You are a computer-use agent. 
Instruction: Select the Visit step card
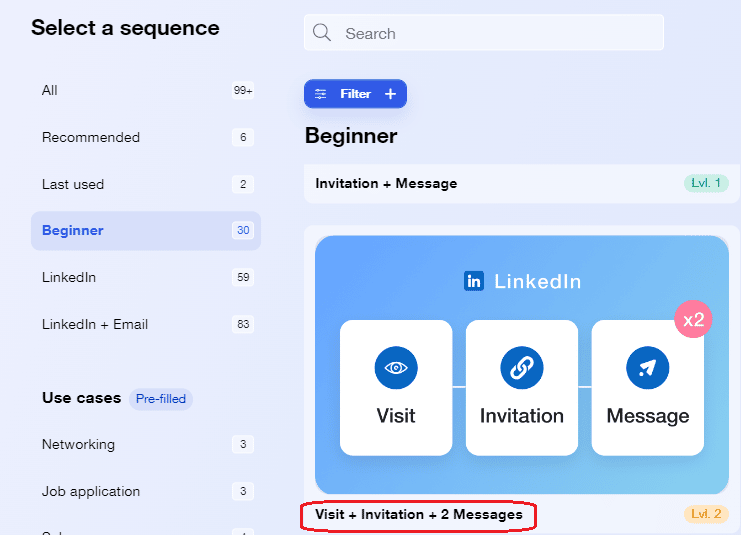[396, 388]
